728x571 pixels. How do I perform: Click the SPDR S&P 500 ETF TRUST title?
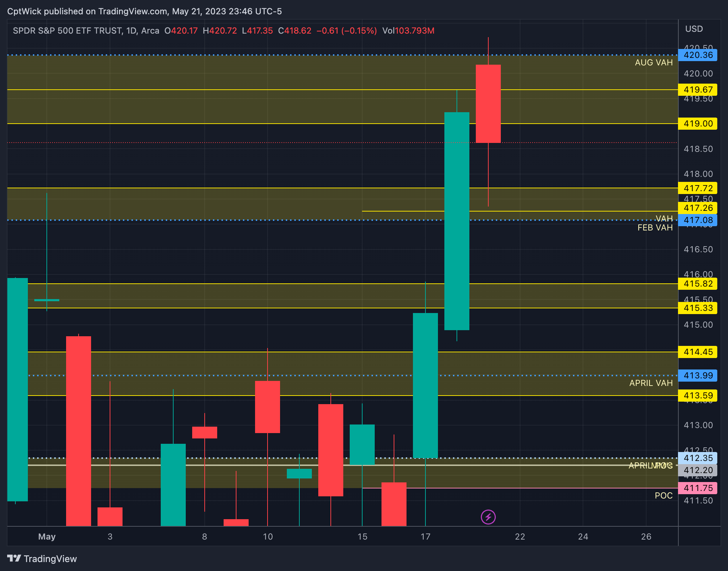(x=67, y=31)
